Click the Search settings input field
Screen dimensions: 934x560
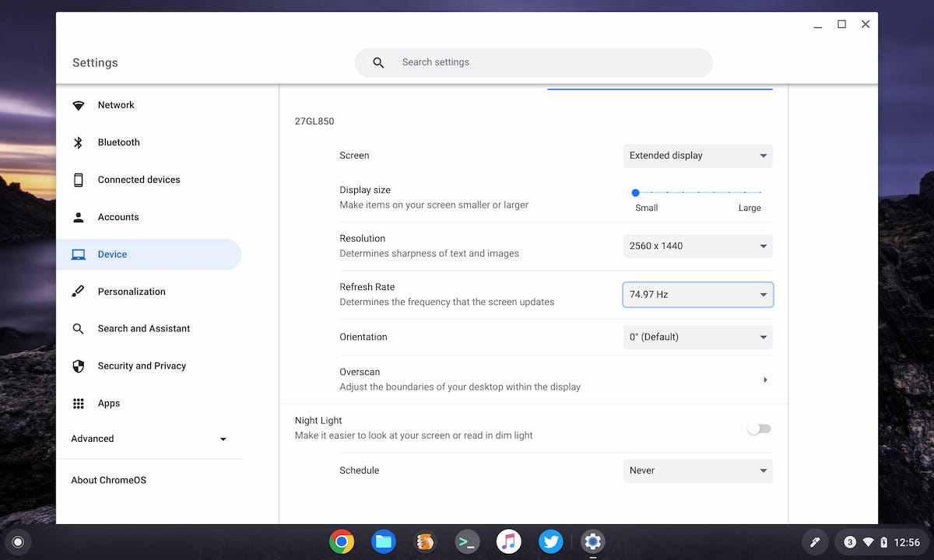coord(533,62)
